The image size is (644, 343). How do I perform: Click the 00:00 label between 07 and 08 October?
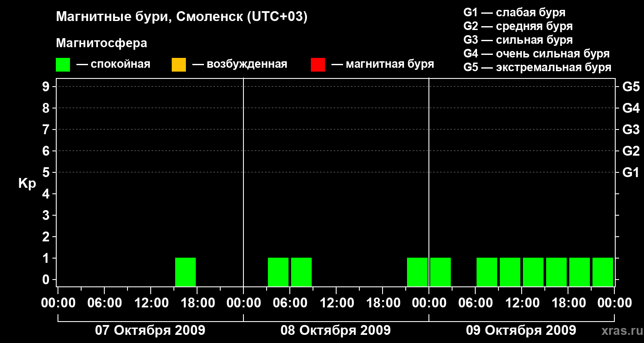pos(243,303)
